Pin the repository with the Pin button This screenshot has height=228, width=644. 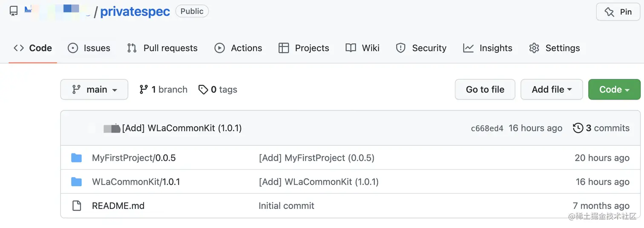point(618,12)
